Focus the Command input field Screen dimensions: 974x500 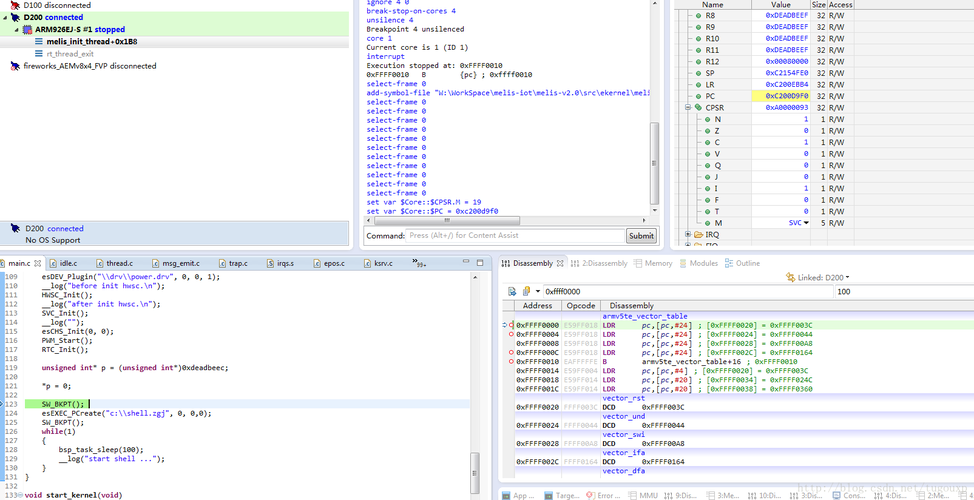515,236
